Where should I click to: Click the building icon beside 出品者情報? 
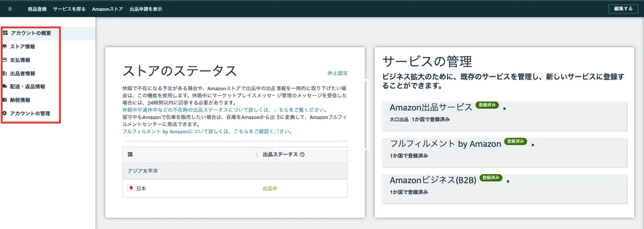click(x=5, y=73)
